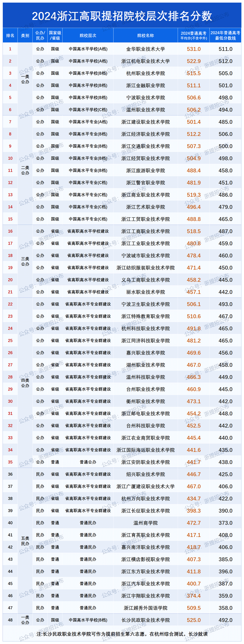Click school name 浙江机电职业技术大学

(x=145, y=61)
